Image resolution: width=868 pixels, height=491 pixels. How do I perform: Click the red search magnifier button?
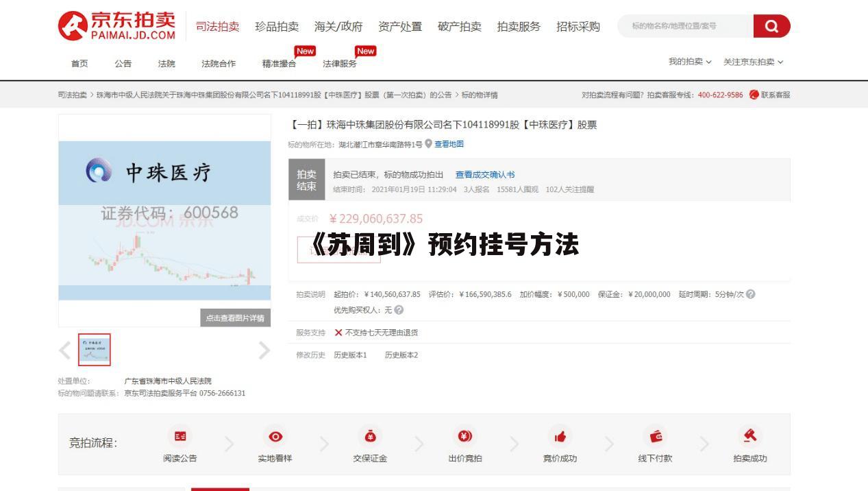(771, 26)
